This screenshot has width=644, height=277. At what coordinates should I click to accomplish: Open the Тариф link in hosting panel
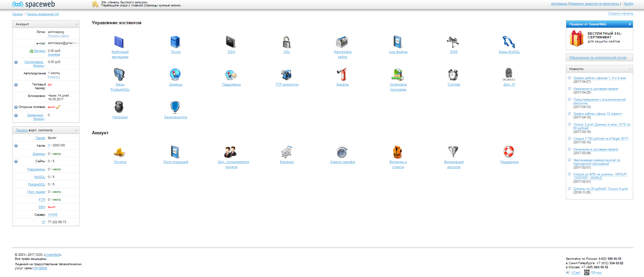coord(40,138)
